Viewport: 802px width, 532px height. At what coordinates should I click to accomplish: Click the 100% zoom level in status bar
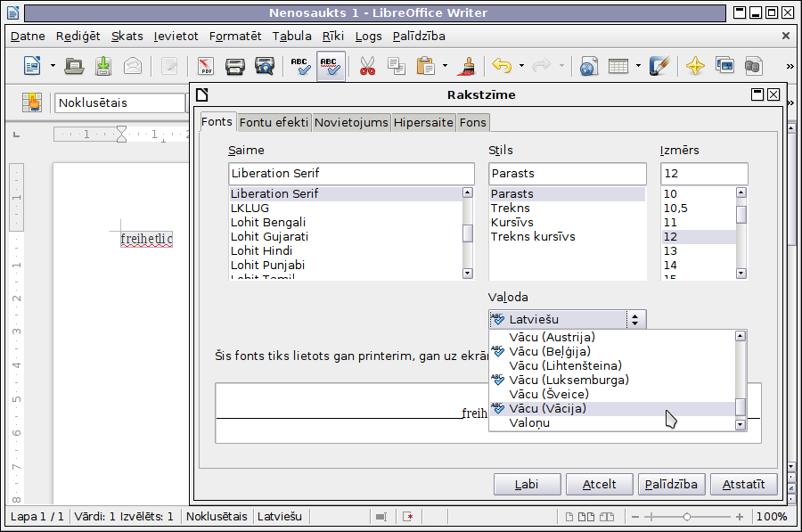click(x=772, y=517)
